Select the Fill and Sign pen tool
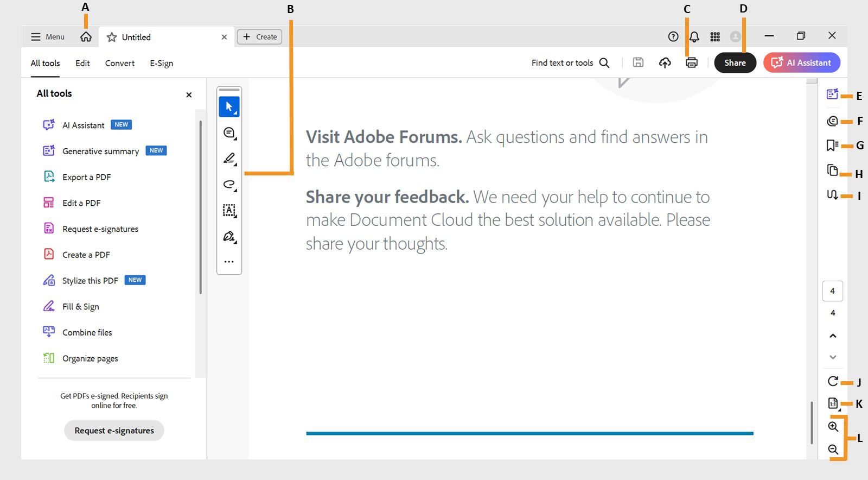This screenshot has height=480, width=868. tap(229, 236)
